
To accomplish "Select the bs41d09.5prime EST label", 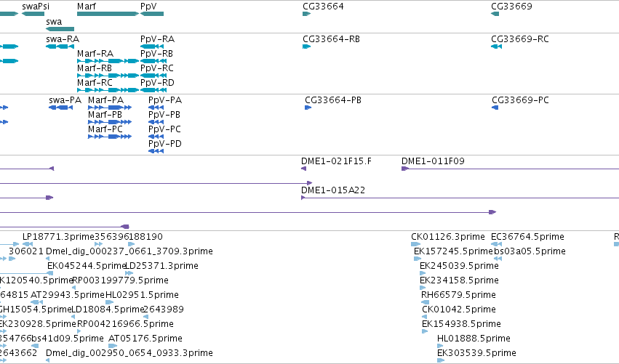I will 68,339.
